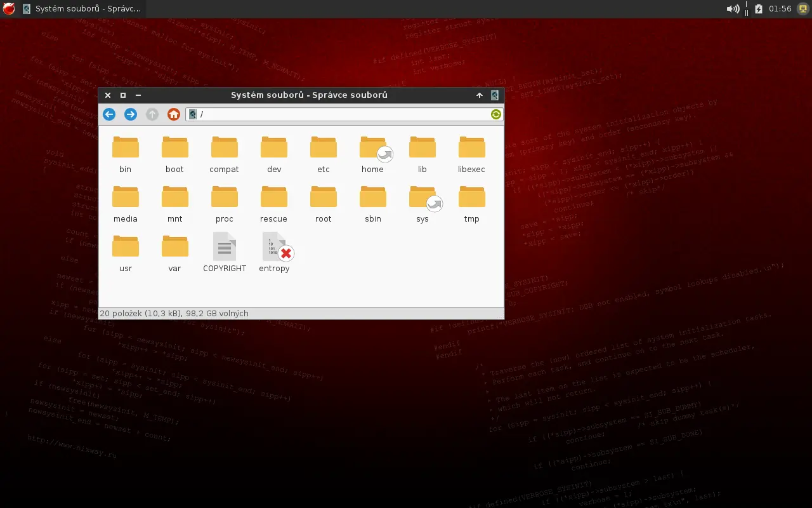Click the window title 'Systém souborů - Správce souborů'
This screenshot has height=508, width=812.
click(x=309, y=95)
